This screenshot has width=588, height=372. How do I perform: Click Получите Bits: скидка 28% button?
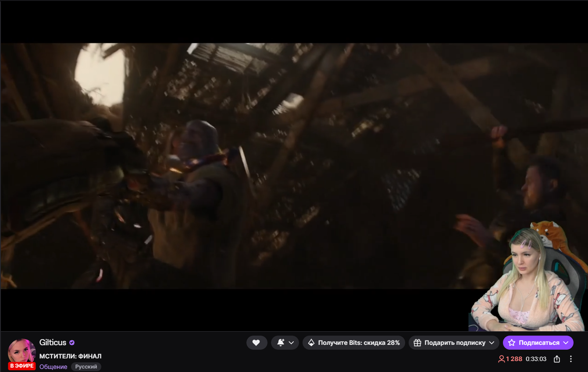click(x=354, y=343)
